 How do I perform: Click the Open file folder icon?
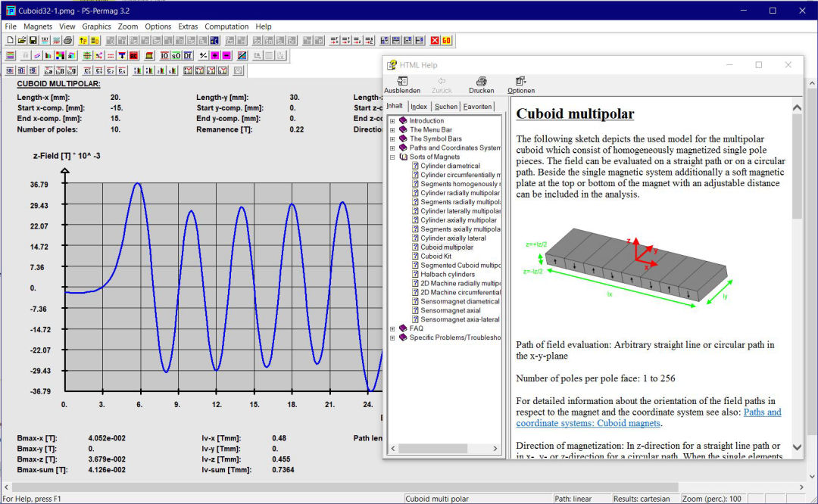(x=22, y=40)
